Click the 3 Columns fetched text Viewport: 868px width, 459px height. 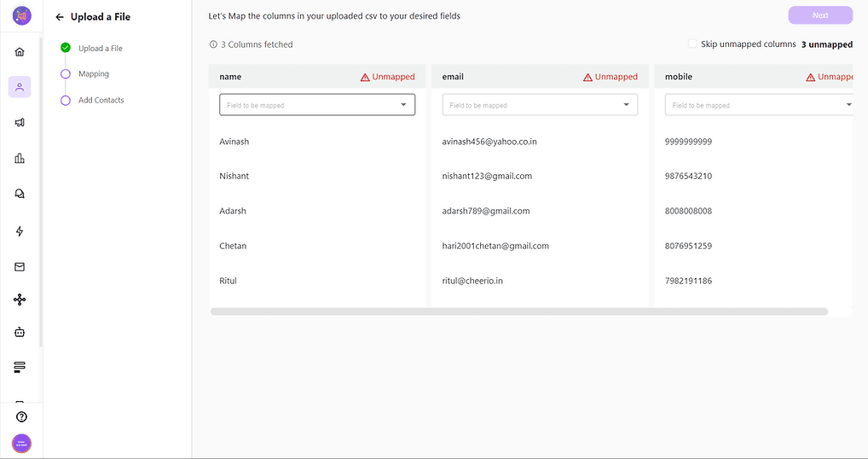click(257, 44)
